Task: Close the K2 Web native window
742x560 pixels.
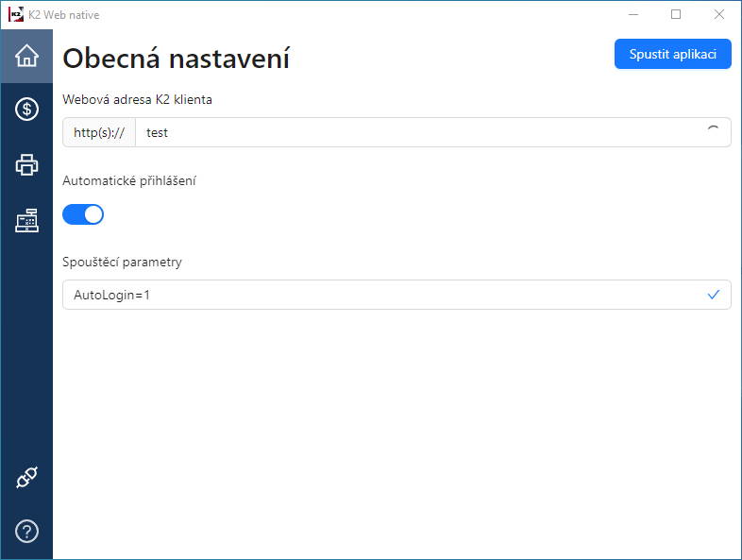Action: pos(719,15)
